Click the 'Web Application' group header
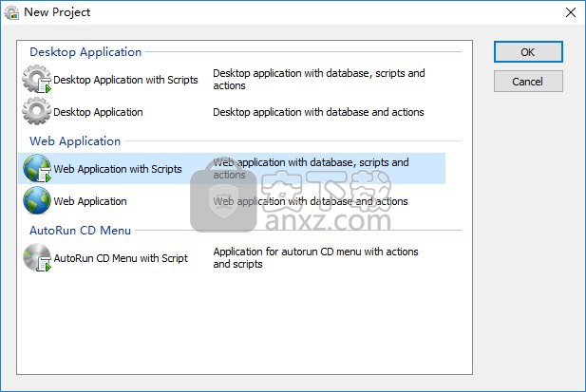This screenshot has width=586, height=392. (75, 141)
